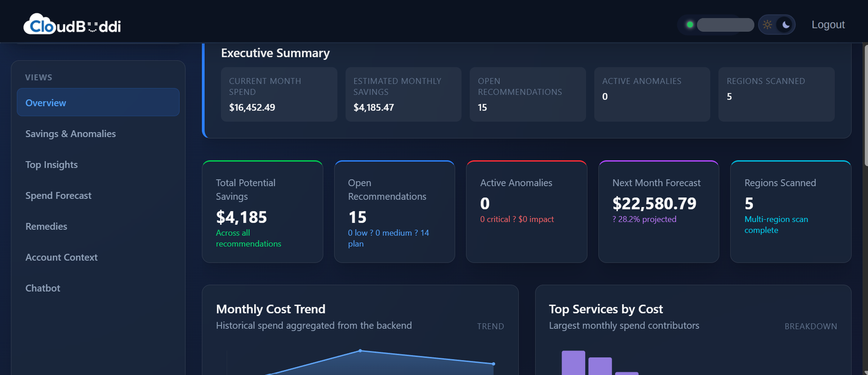Click the Top Services by Cost title

pos(605,309)
